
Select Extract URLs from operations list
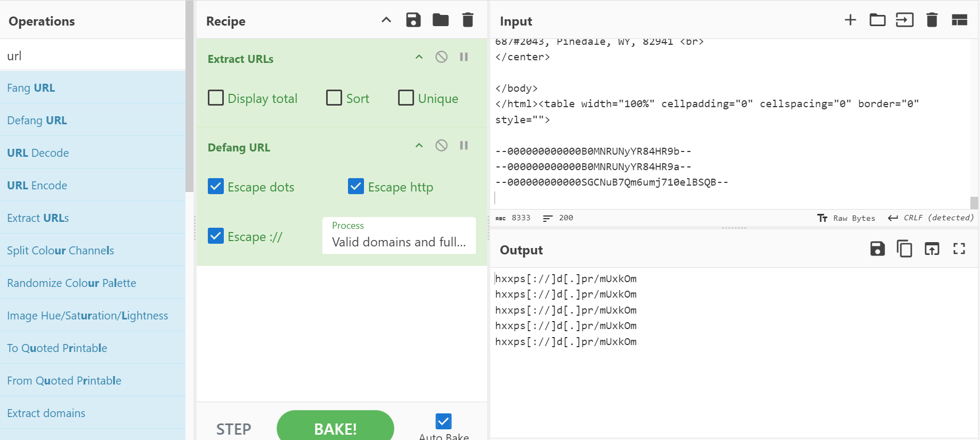click(x=93, y=218)
